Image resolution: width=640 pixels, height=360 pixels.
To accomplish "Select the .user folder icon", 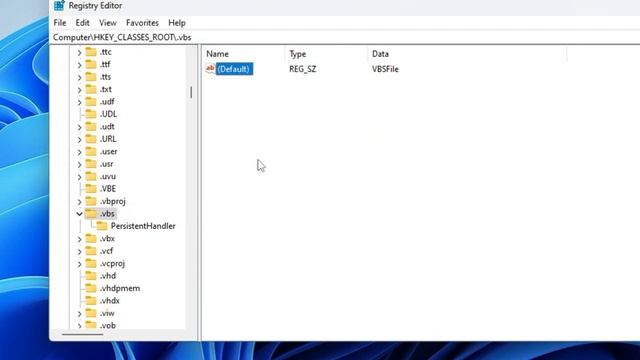I will point(91,151).
